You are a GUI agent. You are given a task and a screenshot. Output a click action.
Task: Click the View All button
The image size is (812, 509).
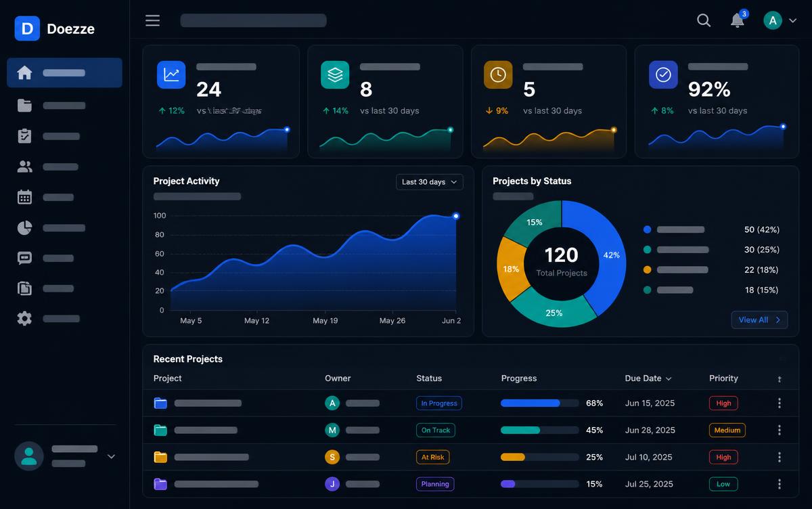click(x=759, y=320)
